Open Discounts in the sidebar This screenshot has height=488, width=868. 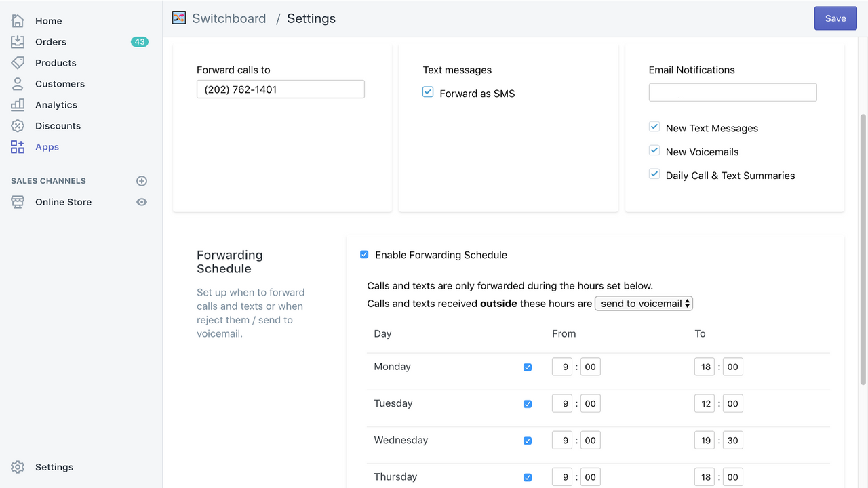pyautogui.click(x=58, y=126)
